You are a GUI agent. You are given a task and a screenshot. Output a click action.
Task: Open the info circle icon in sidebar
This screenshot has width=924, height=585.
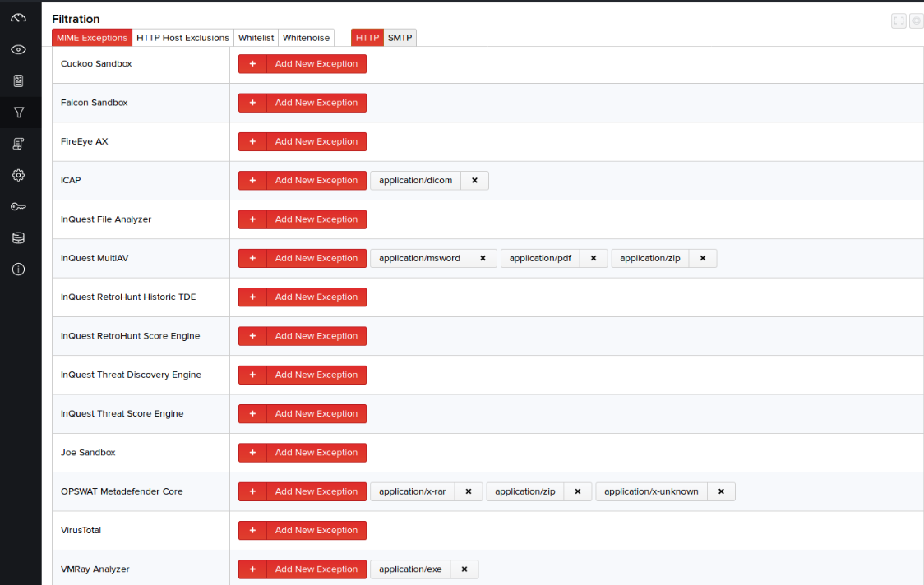click(x=18, y=269)
